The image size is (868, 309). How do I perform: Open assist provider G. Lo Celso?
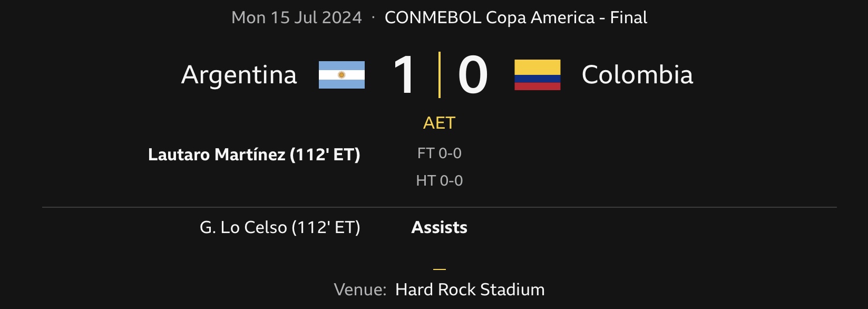pos(280,227)
